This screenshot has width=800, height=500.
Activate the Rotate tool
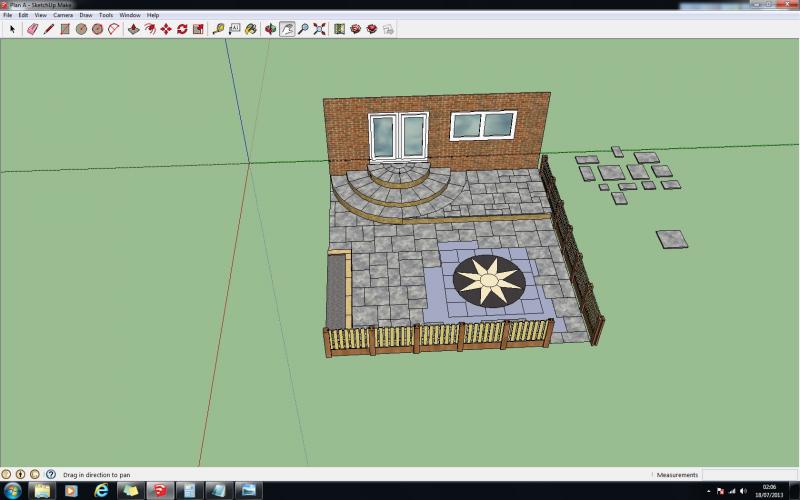(x=182, y=29)
